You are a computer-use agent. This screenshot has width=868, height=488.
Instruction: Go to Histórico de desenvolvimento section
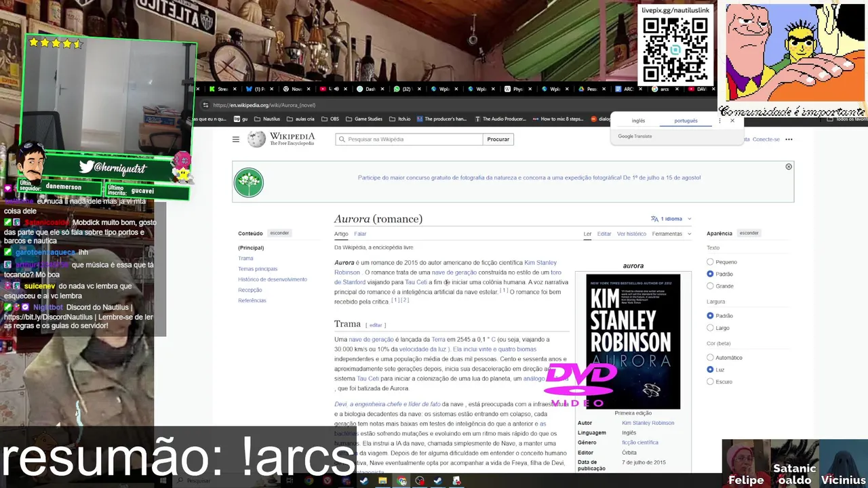tap(273, 279)
